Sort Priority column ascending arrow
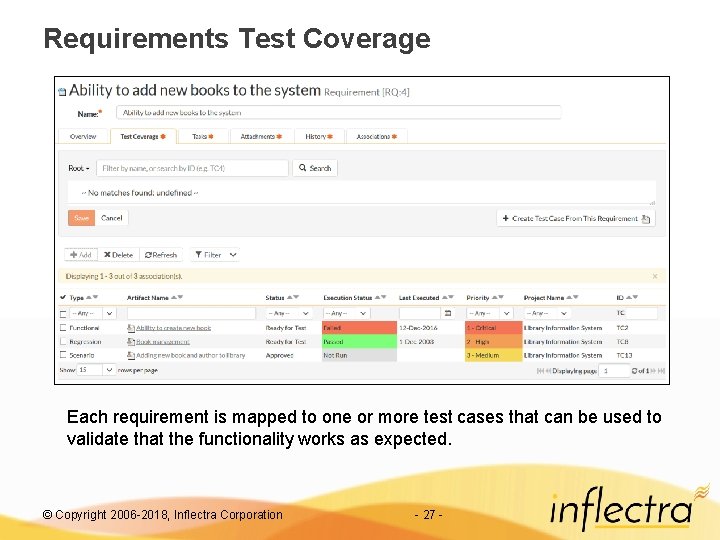The image size is (720, 540). 494,297
